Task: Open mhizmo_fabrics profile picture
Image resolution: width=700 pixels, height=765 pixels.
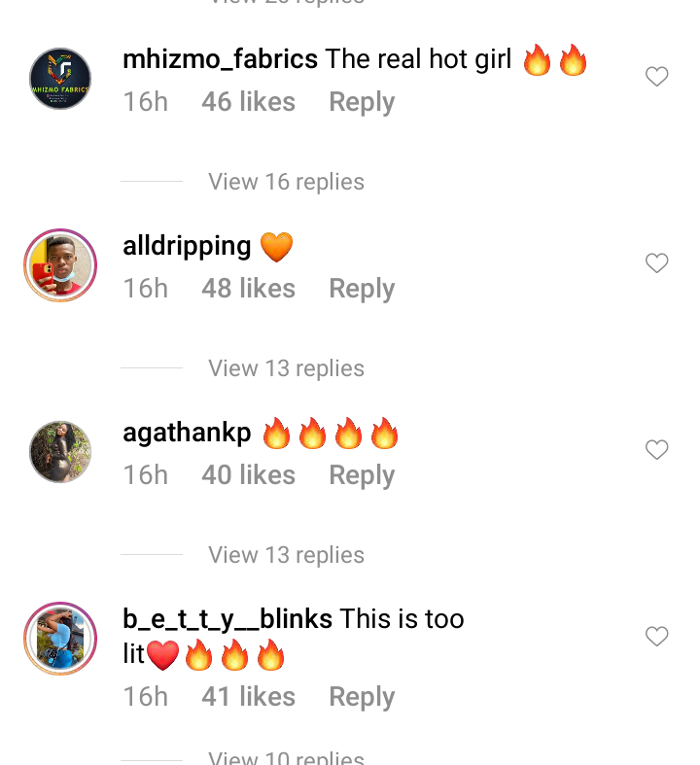Action: click(x=60, y=79)
